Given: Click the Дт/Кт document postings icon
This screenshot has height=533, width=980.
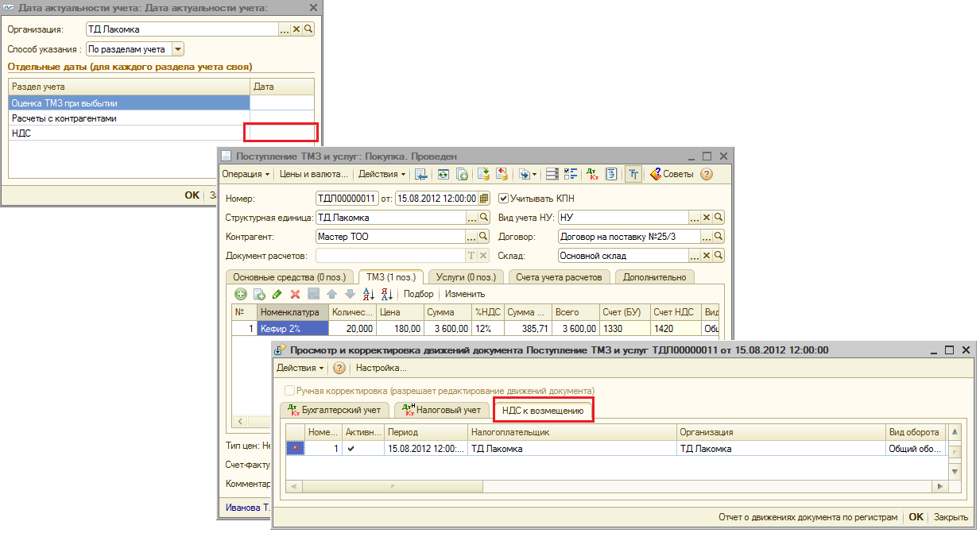Looking at the screenshot, I should pyautogui.click(x=592, y=174).
